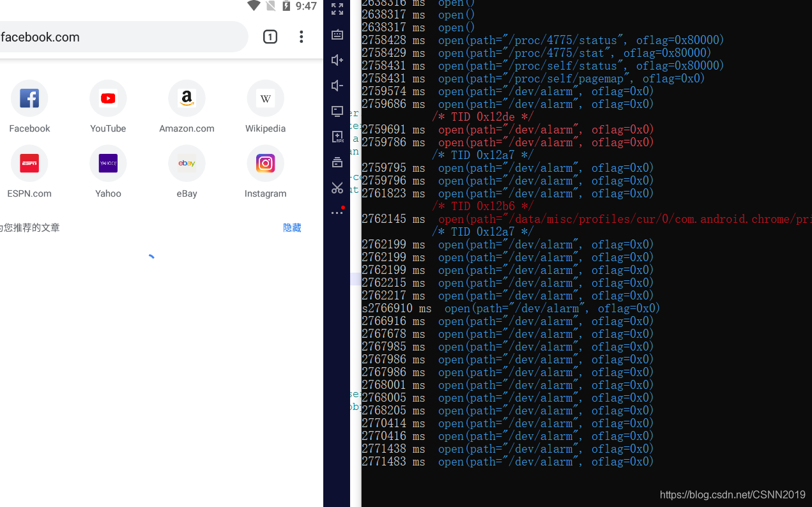Click terminal line open /proc/self/pagemap
The width and height of the screenshot is (812, 507).
click(x=533, y=79)
